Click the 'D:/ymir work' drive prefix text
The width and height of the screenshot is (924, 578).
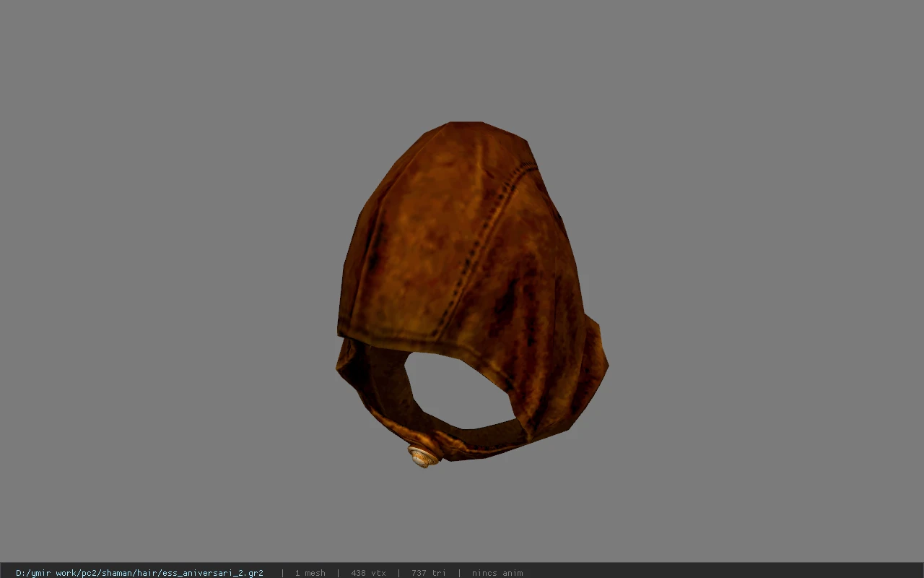click(x=46, y=573)
